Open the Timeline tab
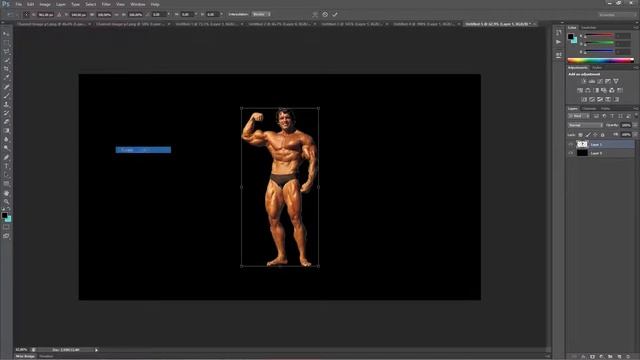Viewport: 640px width, 360px height. (x=46, y=356)
